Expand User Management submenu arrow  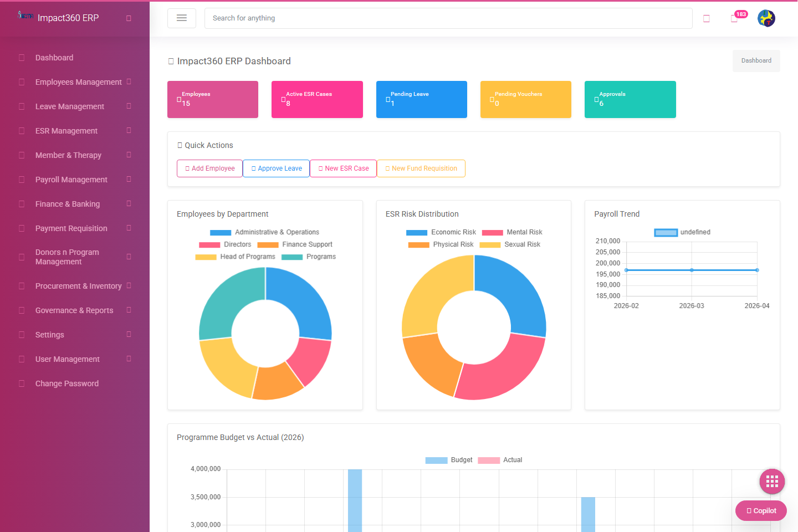(129, 359)
